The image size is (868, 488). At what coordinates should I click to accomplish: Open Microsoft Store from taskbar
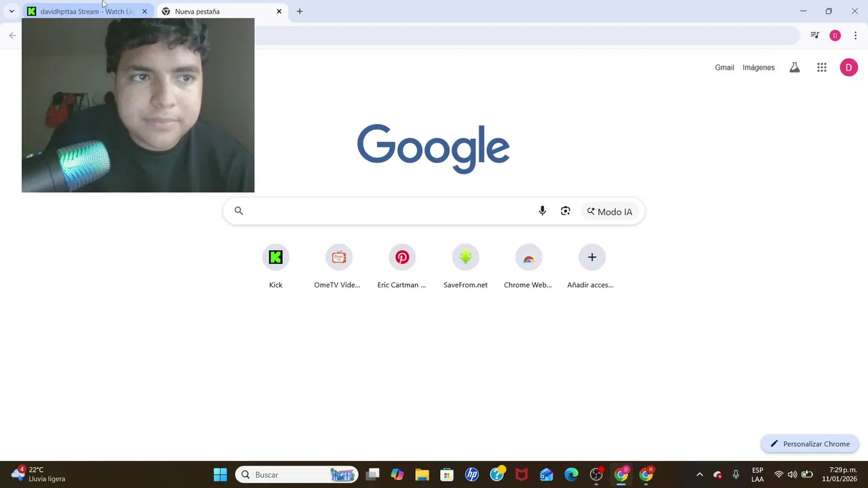pos(447,474)
